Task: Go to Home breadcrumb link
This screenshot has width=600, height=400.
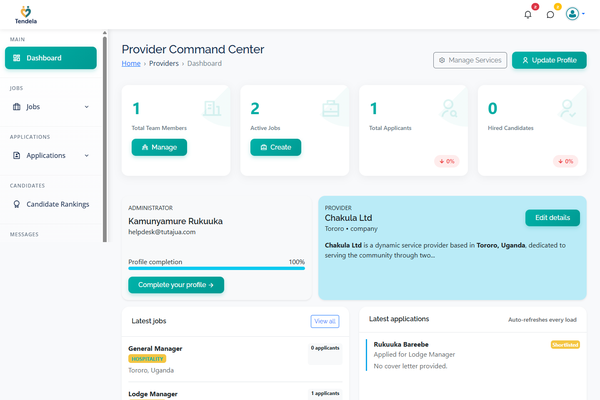Action: (131, 63)
